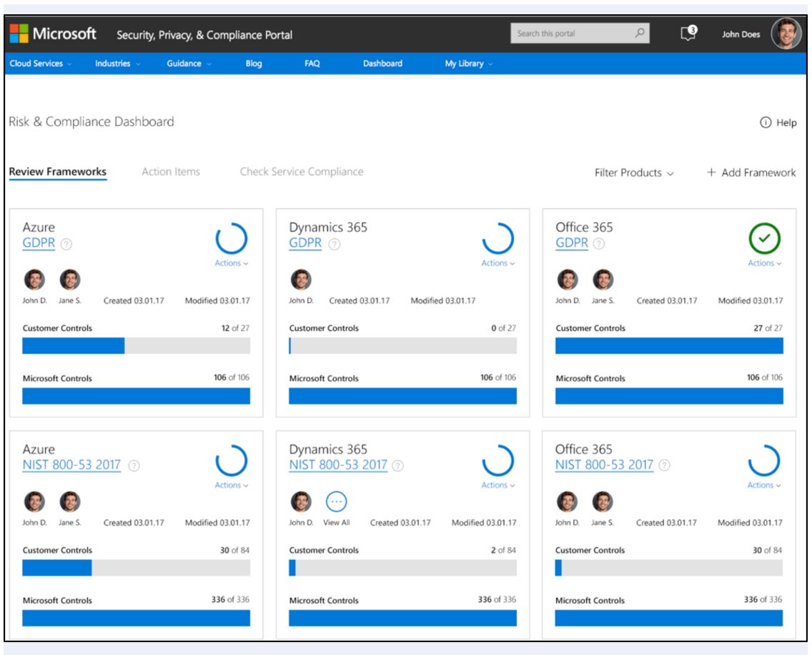Click Azure NIST Customer Controls progress bar
The width and height of the screenshot is (812, 655).
(137, 568)
